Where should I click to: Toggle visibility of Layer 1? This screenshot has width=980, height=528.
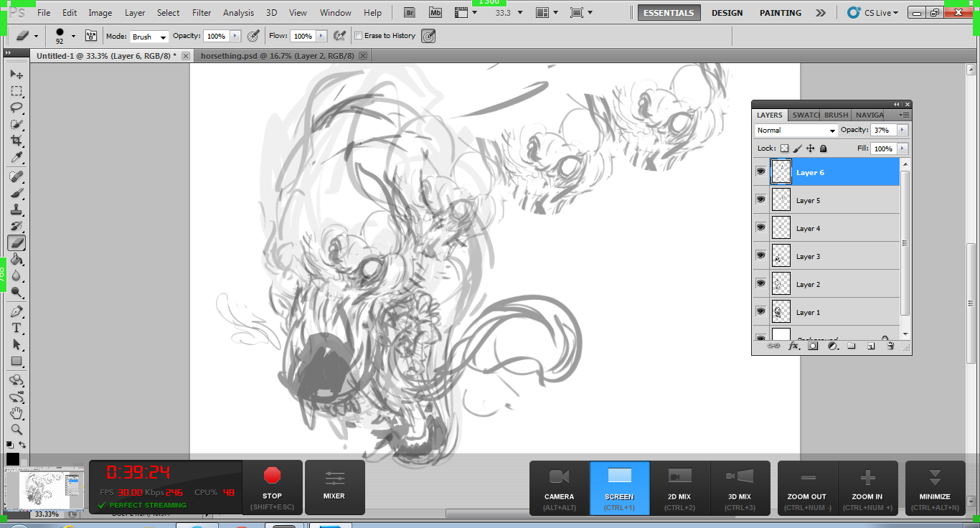pos(760,311)
